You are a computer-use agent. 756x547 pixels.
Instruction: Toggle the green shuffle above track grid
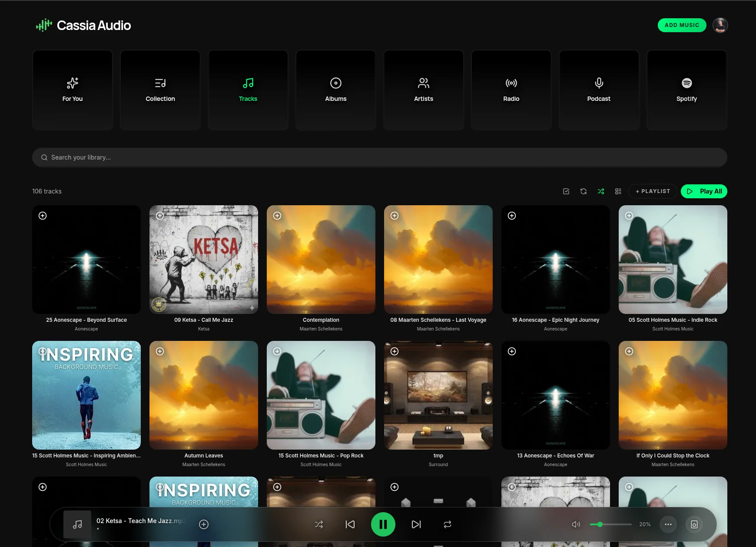(x=601, y=191)
